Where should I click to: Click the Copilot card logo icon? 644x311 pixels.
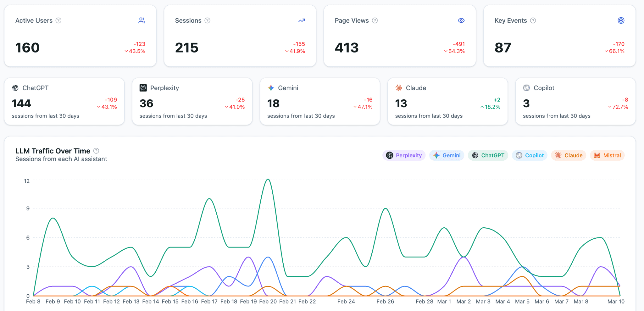coord(526,88)
